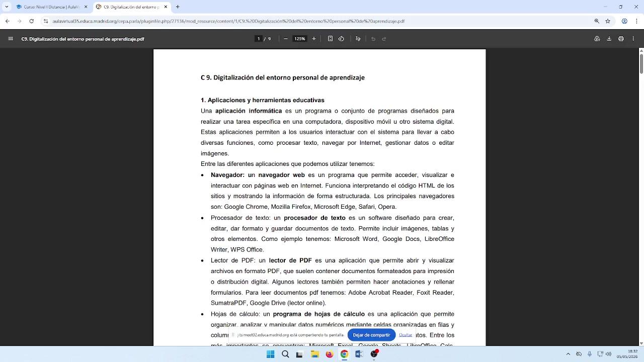Select the C9 Digitalización del entorno tab
The image size is (644, 362).
[x=132, y=7]
